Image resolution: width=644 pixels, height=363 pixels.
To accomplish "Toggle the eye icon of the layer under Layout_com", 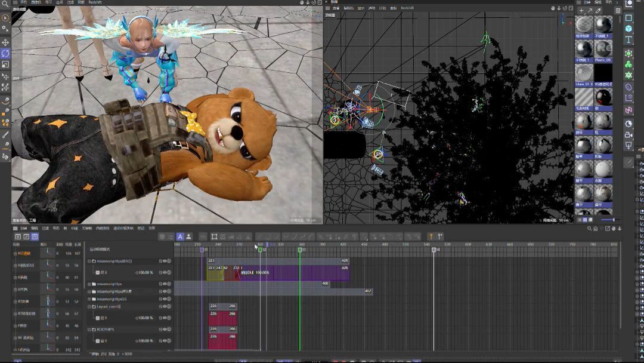I will [x=165, y=318].
